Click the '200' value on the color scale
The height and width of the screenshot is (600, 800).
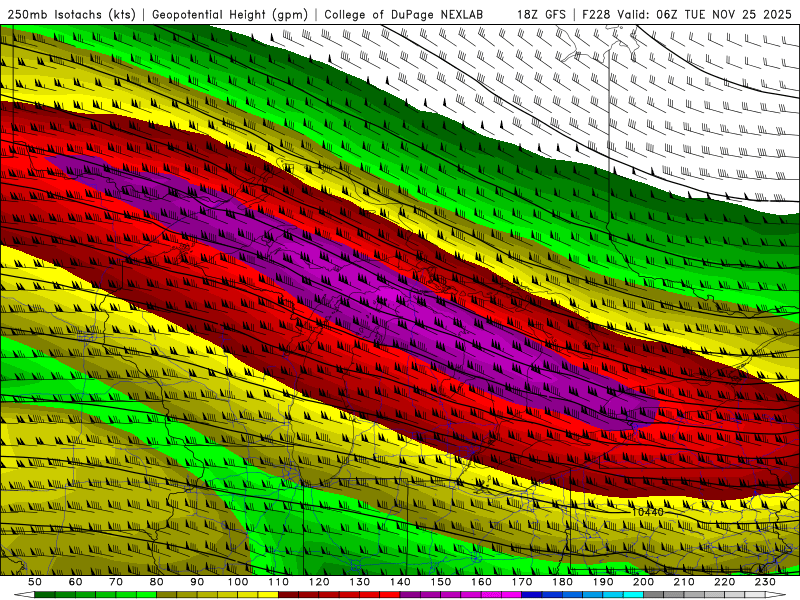(x=643, y=582)
